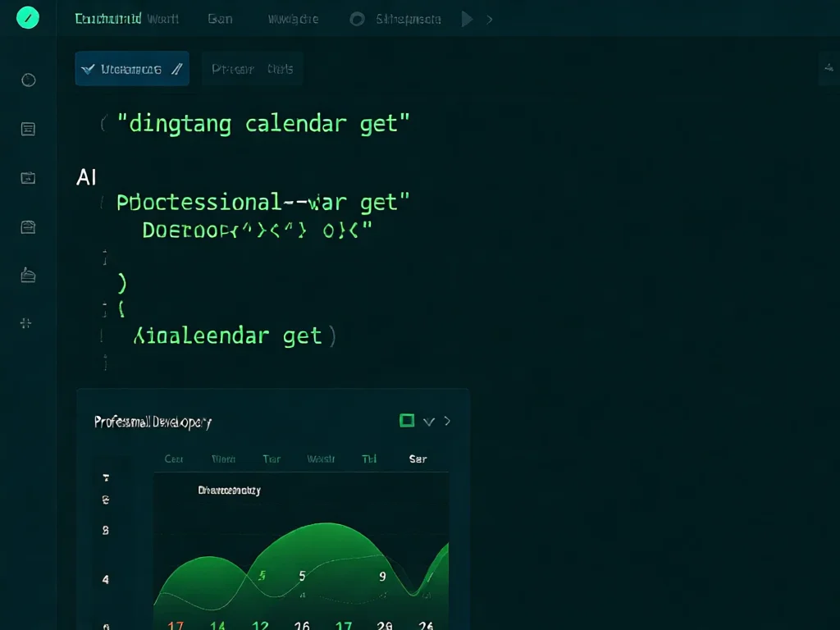Screen dimensions: 840x630
Task: Open the folder icon in left sidebar
Action: (28, 177)
